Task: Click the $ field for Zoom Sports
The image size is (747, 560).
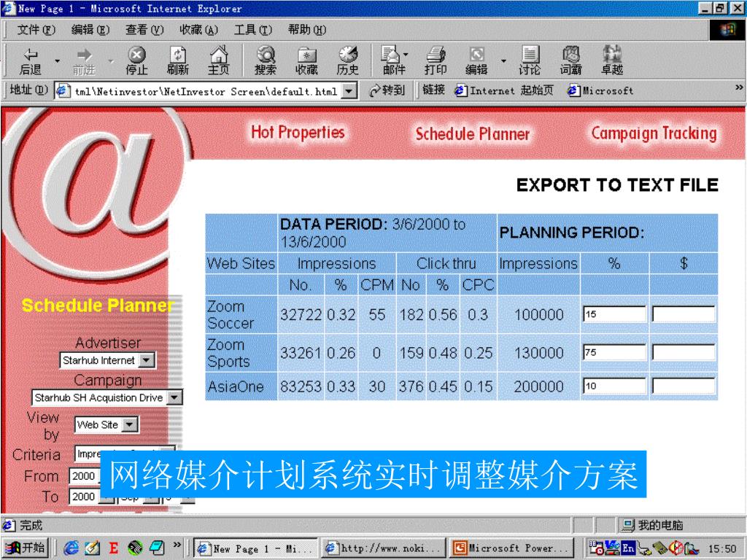Action: pos(684,352)
